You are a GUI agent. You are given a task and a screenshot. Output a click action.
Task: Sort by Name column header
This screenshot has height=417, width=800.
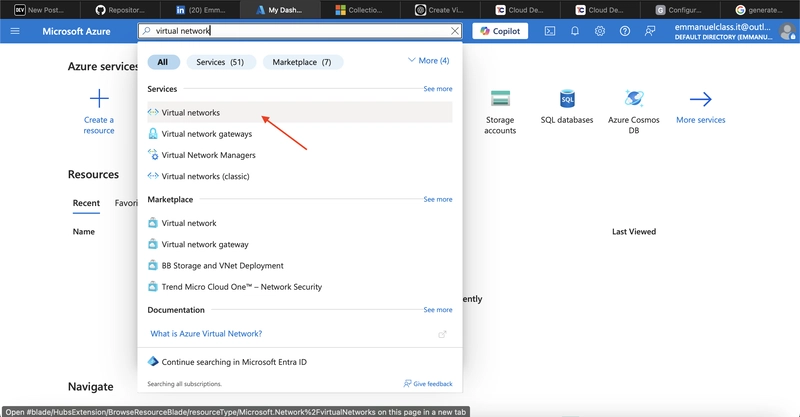[x=84, y=232]
